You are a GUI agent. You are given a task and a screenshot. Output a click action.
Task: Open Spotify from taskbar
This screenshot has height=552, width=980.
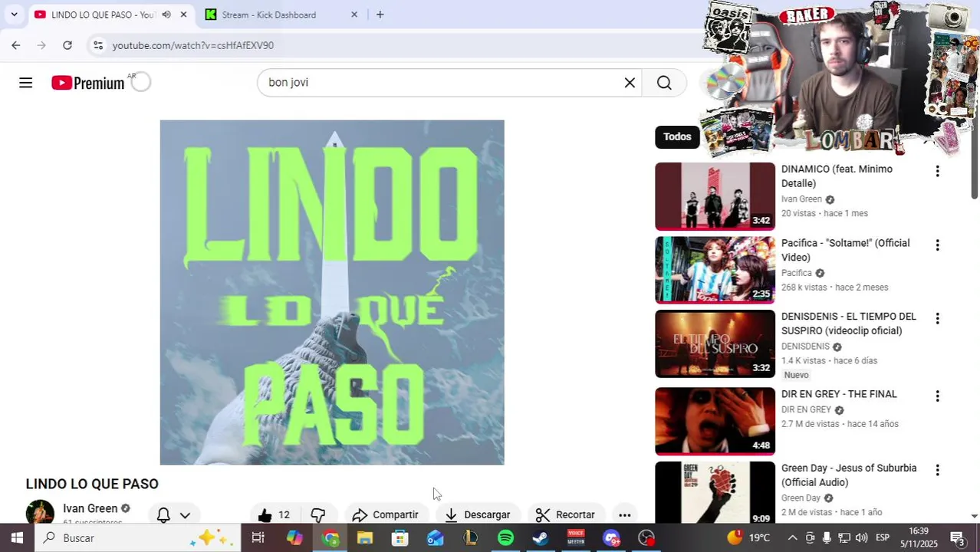point(505,538)
